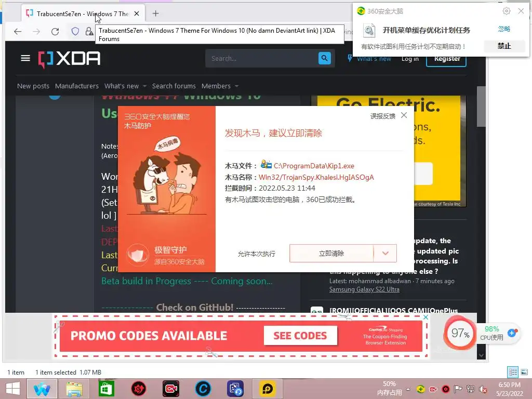Screen dimensions: 532x399
Task: Click the trojan name Win32/TrojanSpy.Khalesi.HgIASOgA
Action: pos(316,177)
